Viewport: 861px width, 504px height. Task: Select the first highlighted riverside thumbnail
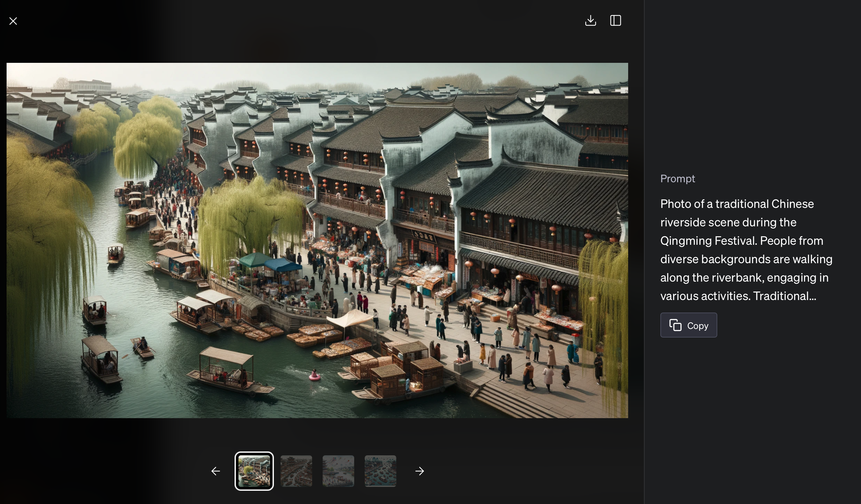click(254, 471)
